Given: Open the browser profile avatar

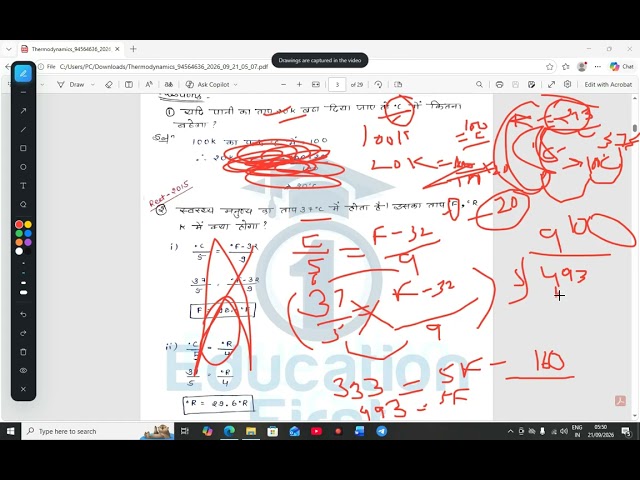Looking at the screenshot, I should pyautogui.click(x=582, y=67).
